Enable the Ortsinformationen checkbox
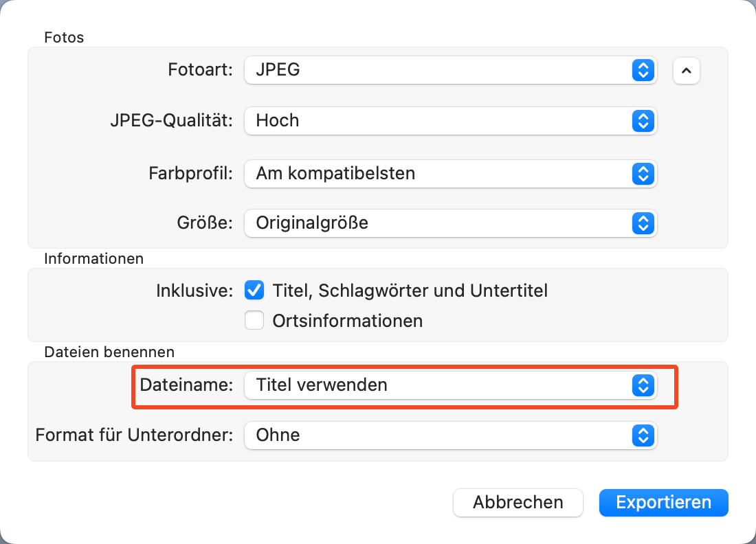Image resolution: width=756 pixels, height=544 pixels. pos(254,321)
